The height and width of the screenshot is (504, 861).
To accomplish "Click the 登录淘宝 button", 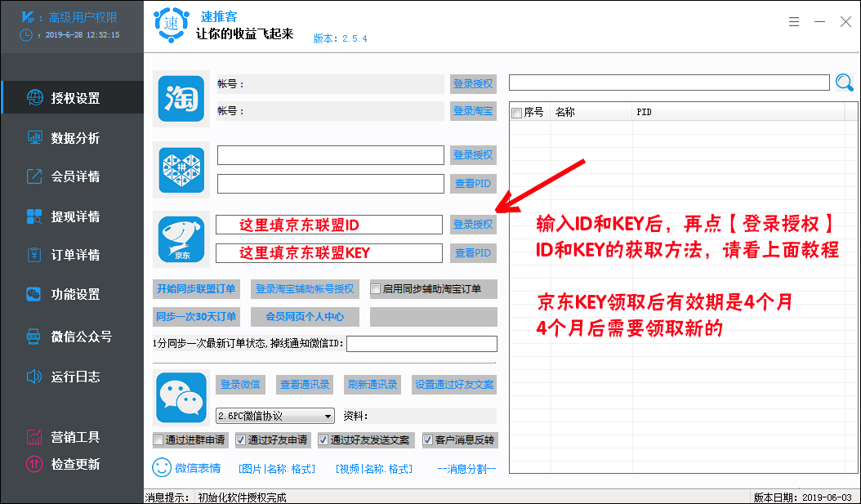I will [x=473, y=111].
